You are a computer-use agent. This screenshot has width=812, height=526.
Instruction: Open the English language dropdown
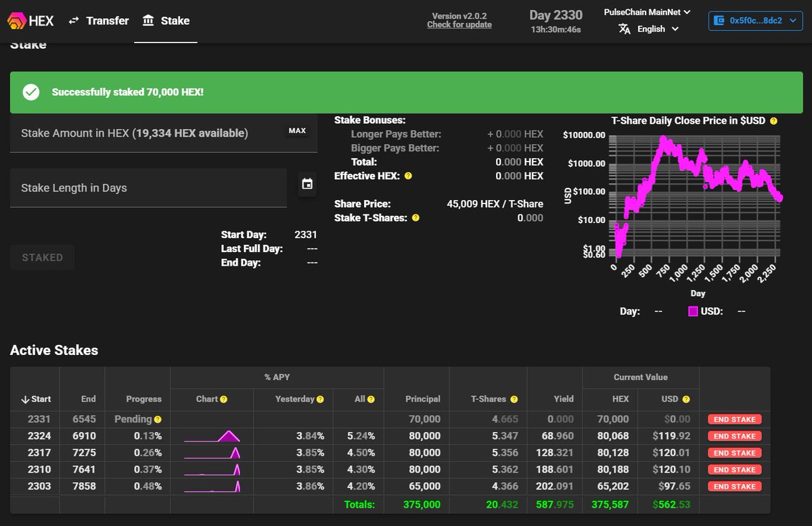(x=657, y=29)
